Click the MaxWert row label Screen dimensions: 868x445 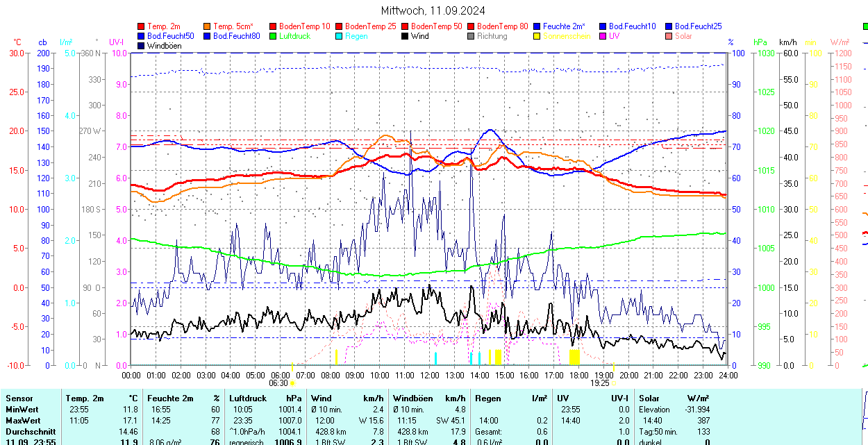click(24, 421)
